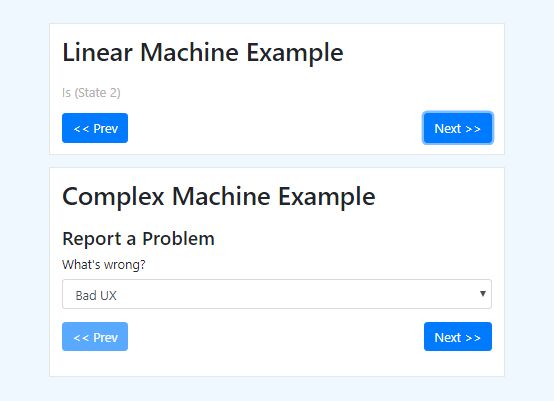Viewport: 554px width, 401px height.
Task: Click the word "Complex" in the second heading
Action: coord(113,197)
